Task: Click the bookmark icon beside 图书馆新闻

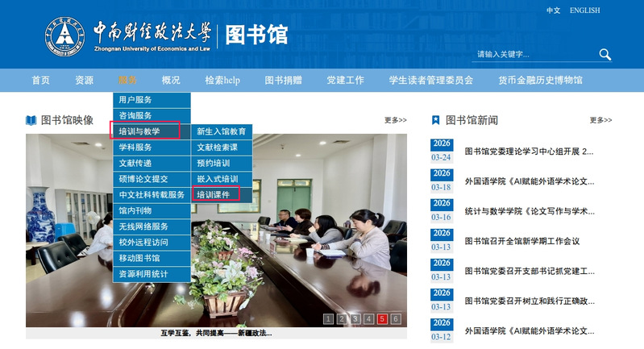Action: tap(436, 120)
